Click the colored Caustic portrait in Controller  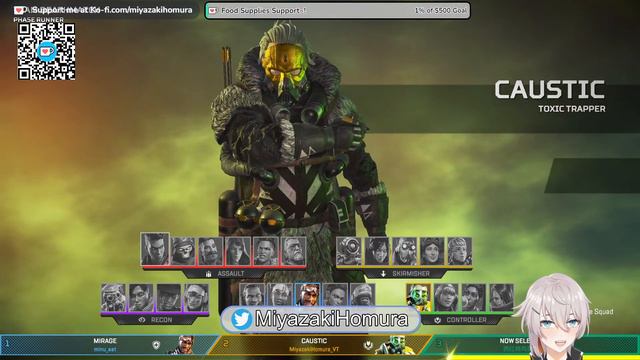tap(418, 298)
